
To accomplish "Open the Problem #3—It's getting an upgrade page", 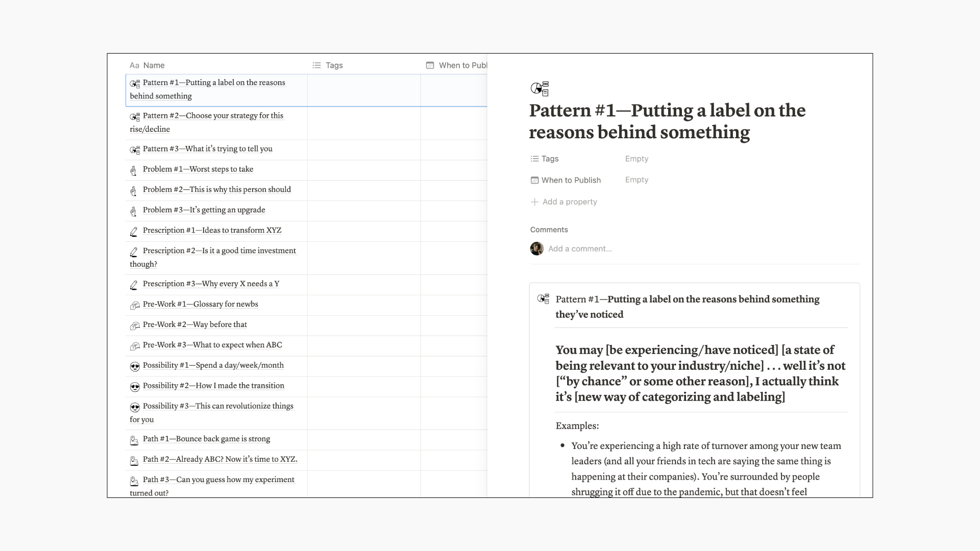I will pos(204,210).
